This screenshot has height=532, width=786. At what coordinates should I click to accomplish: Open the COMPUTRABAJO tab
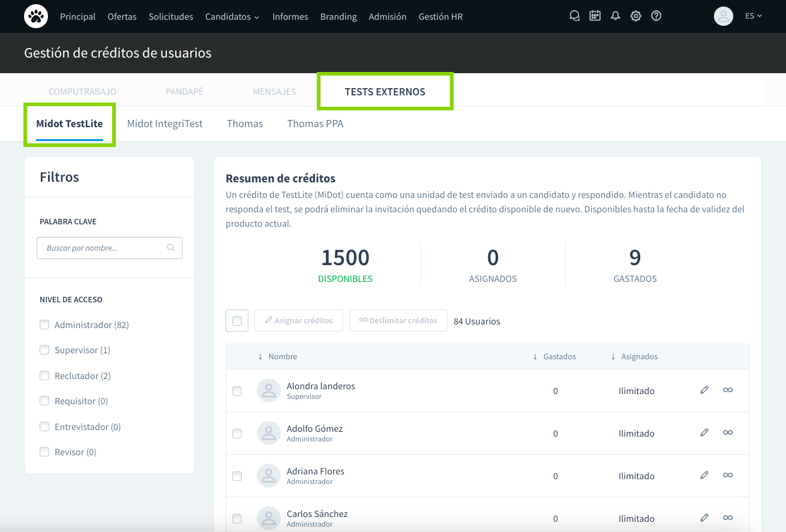coord(82,92)
